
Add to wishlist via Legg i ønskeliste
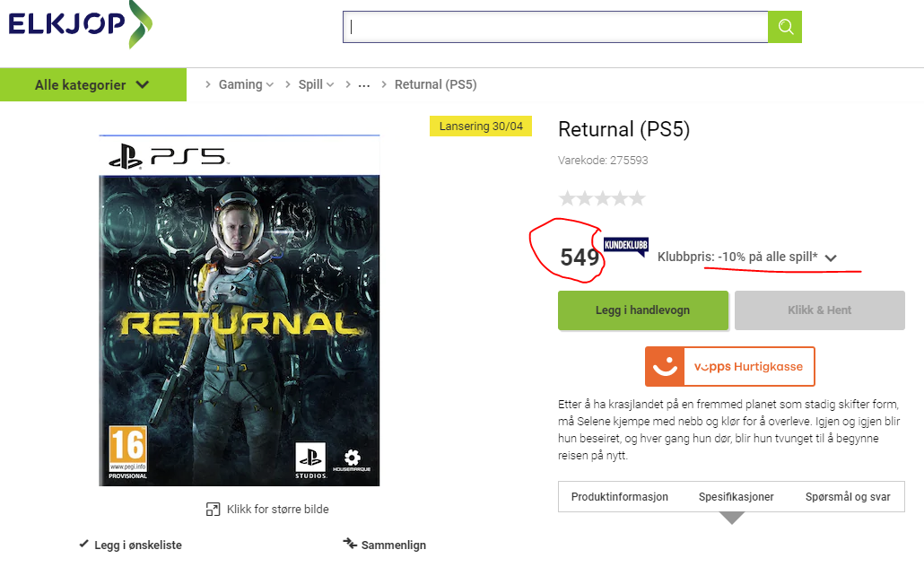pos(138,545)
